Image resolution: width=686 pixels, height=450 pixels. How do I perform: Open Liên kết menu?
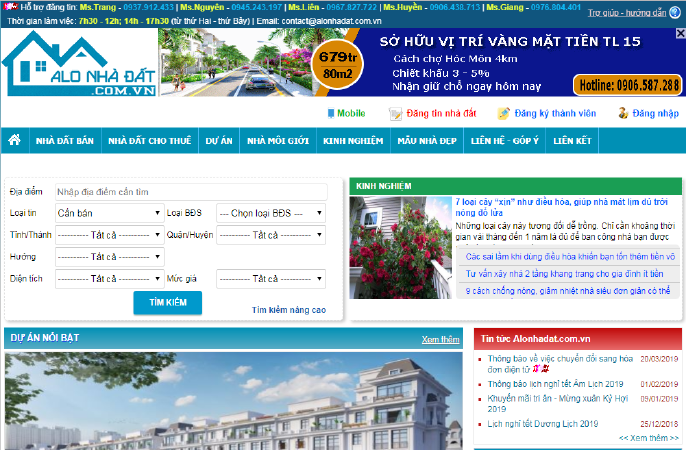[x=572, y=141]
